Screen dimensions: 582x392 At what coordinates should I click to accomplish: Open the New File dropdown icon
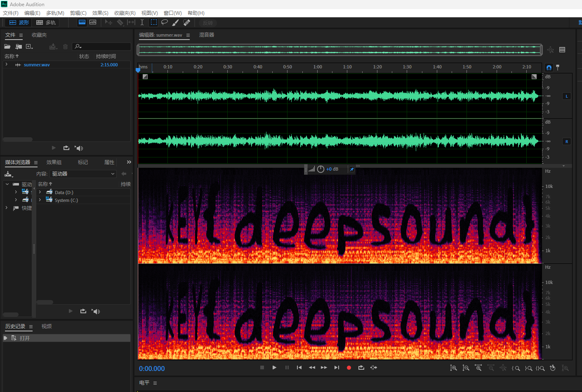pos(29,47)
